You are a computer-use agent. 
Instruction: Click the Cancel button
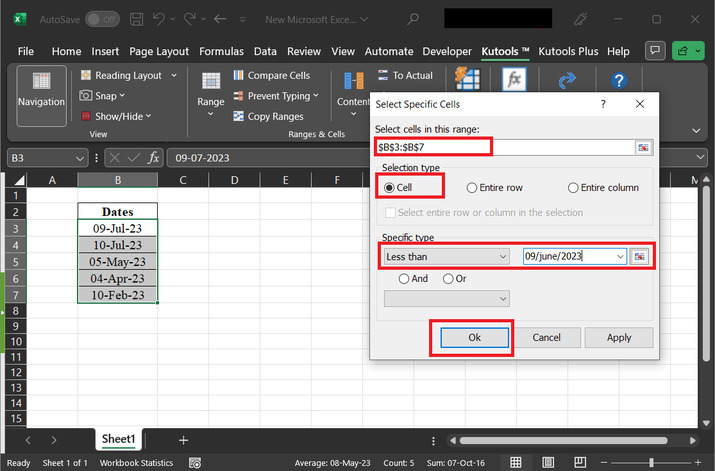click(546, 337)
